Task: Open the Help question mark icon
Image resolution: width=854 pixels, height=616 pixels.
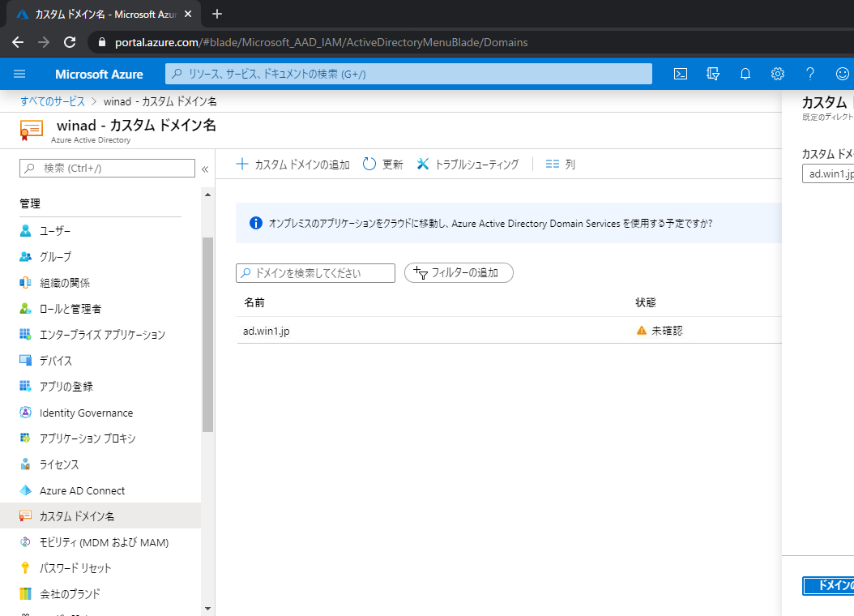Action: [810, 74]
